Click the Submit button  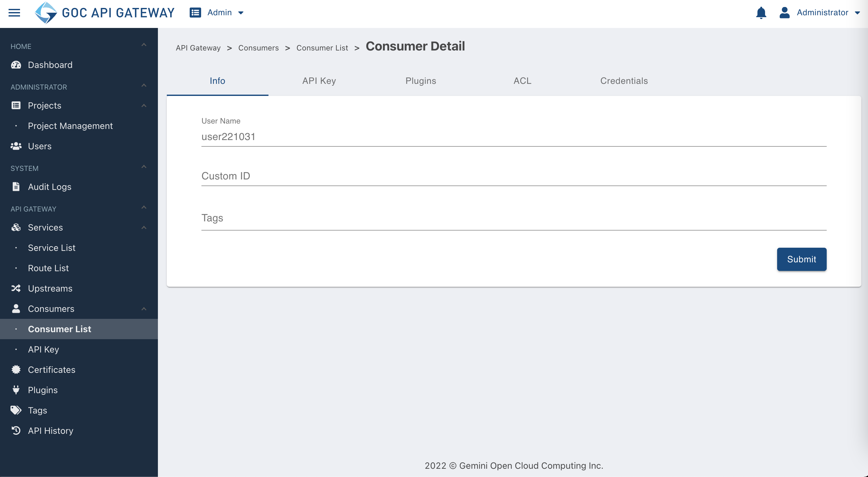pos(802,259)
